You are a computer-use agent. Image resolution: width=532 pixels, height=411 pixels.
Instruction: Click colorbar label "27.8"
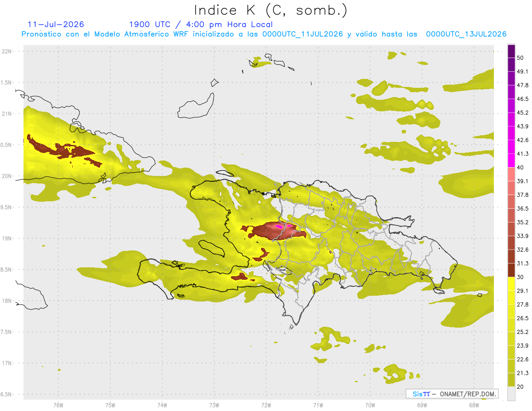point(523,305)
